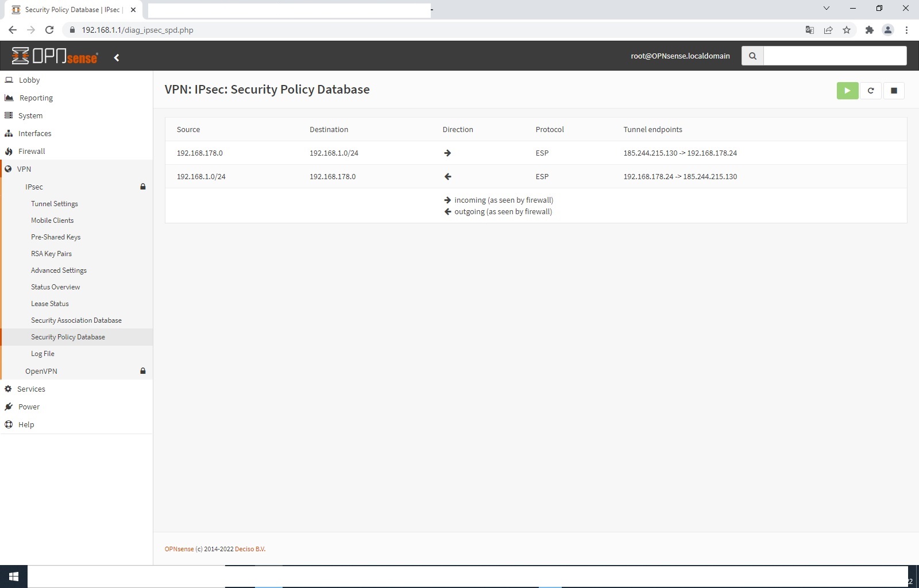Click the search magnifier icon

[x=752, y=56]
